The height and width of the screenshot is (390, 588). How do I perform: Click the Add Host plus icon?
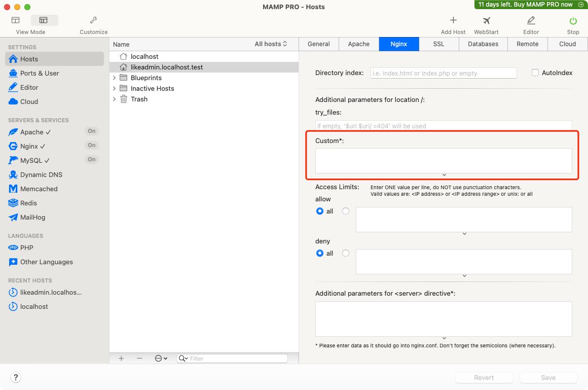pyautogui.click(x=453, y=21)
